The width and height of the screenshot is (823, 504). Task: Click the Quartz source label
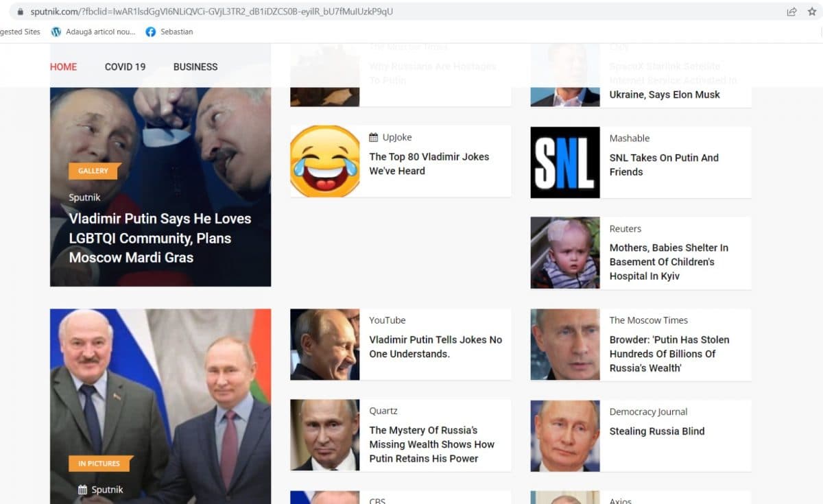pyautogui.click(x=383, y=411)
